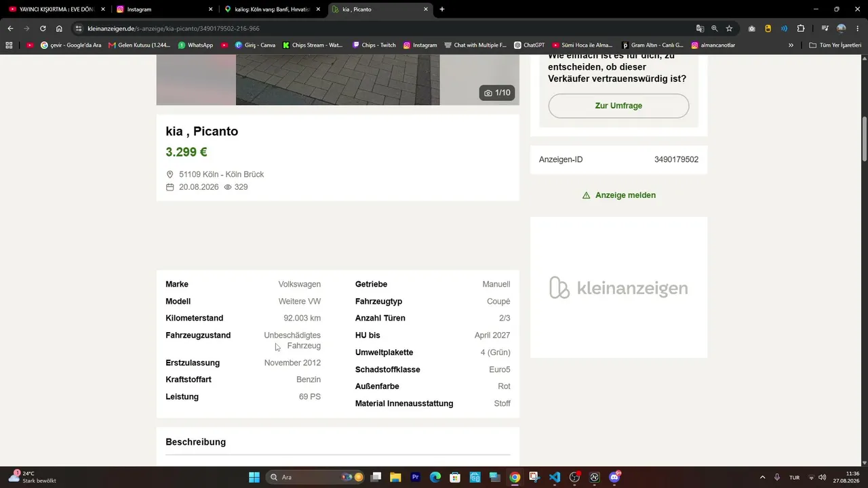Image resolution: width=868 pixels, height=488 pixels.
Task: Open File Explorer from the taskbar
Action: [395, 477]
